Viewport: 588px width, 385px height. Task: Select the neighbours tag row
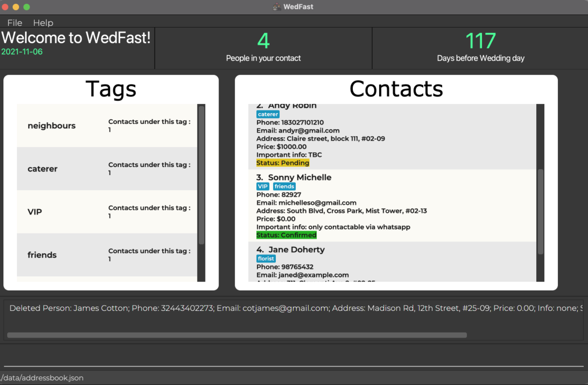[x=107, y=126]
